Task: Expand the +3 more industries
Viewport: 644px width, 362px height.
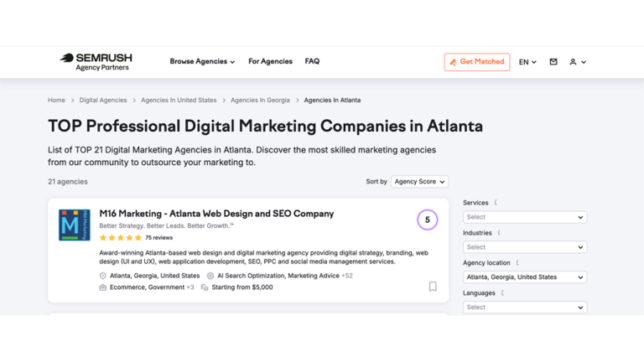Action: 190,287
